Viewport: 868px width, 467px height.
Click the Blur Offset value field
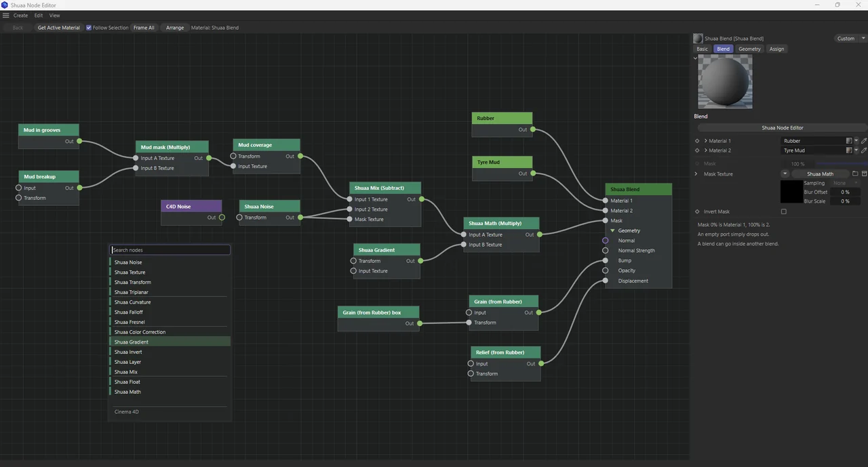coord(845,192)
